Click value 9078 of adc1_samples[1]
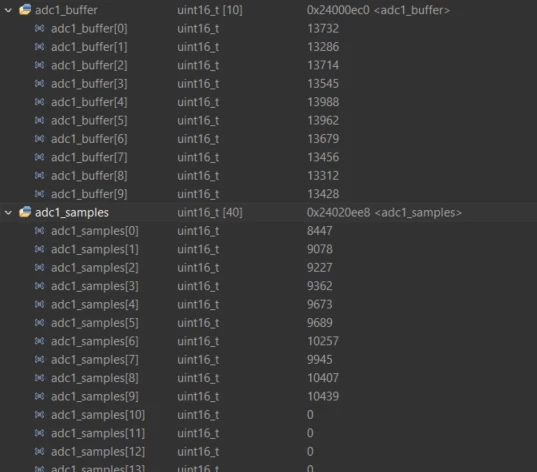This screenshot has height=472, width=537. click(x=320, y=249)
